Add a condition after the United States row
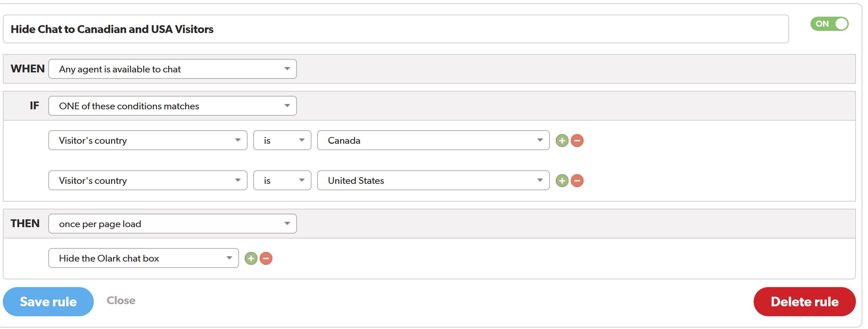Image resolution: width=868 pixels, height=329 pixels. click(562, 181)
